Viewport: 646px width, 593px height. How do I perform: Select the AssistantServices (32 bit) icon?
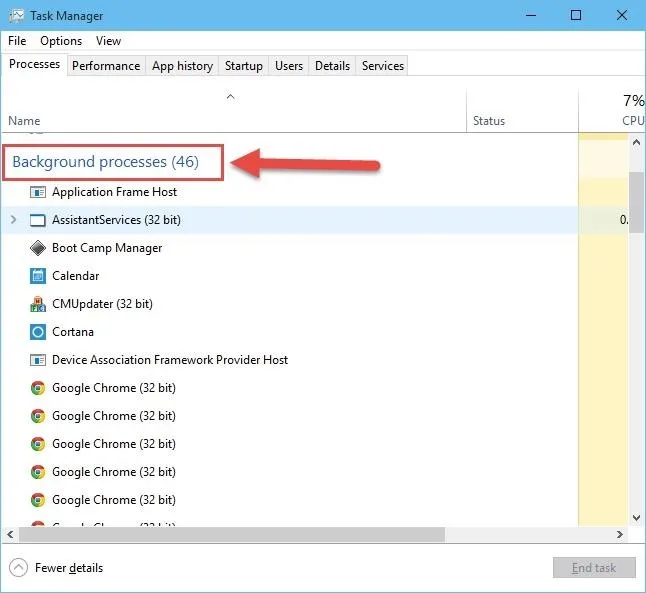pyautogui.click(x=38, y=220)
